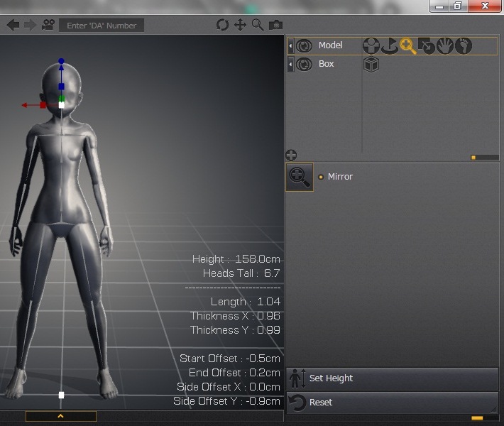Take a screenshot with camera icon
504x426 pixels.
[275, 26]
